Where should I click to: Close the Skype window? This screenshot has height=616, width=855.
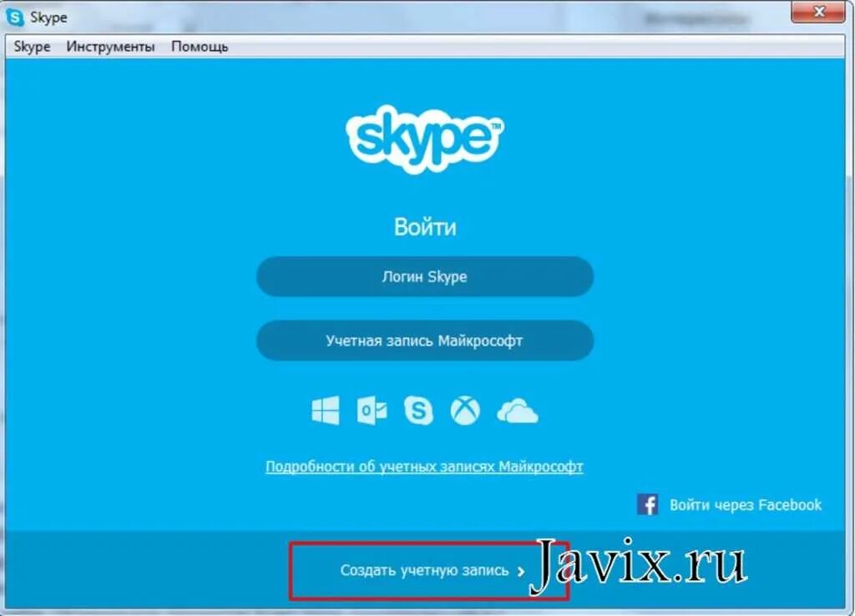818,12
